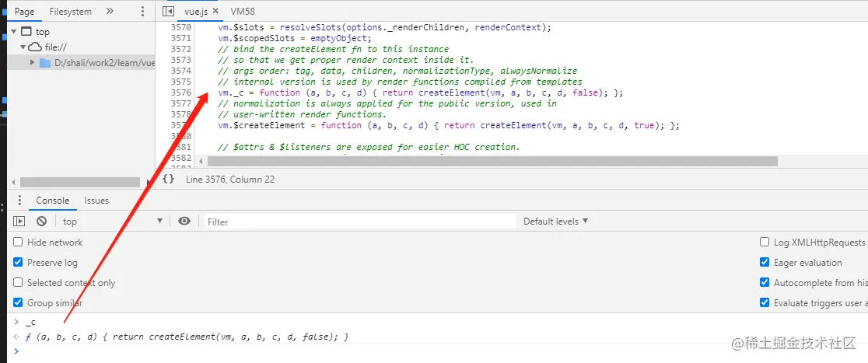Screen dimensions: 868x363
Task: Open the Default levels dropdown
Action: [556, 222]
